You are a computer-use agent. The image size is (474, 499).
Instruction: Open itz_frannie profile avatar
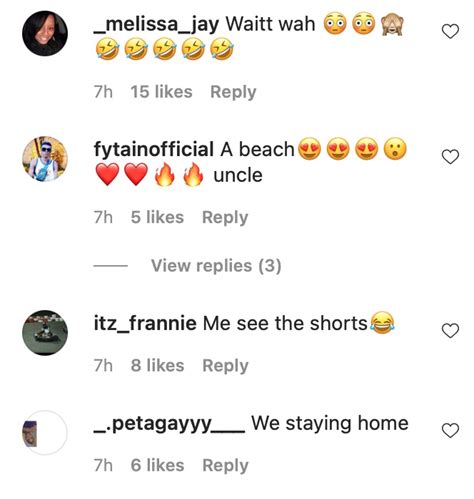45,333
